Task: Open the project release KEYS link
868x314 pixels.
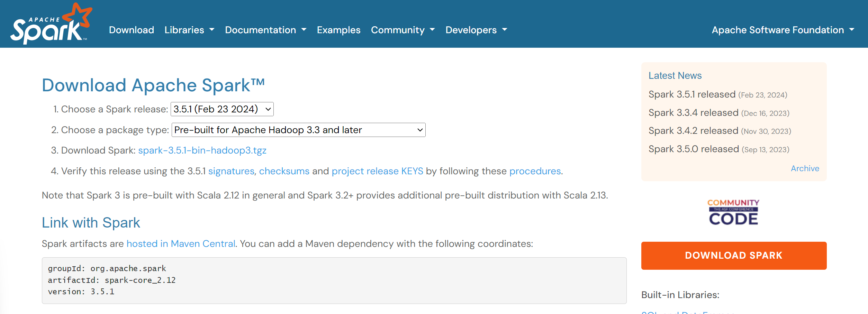Action: coord(377,171)
